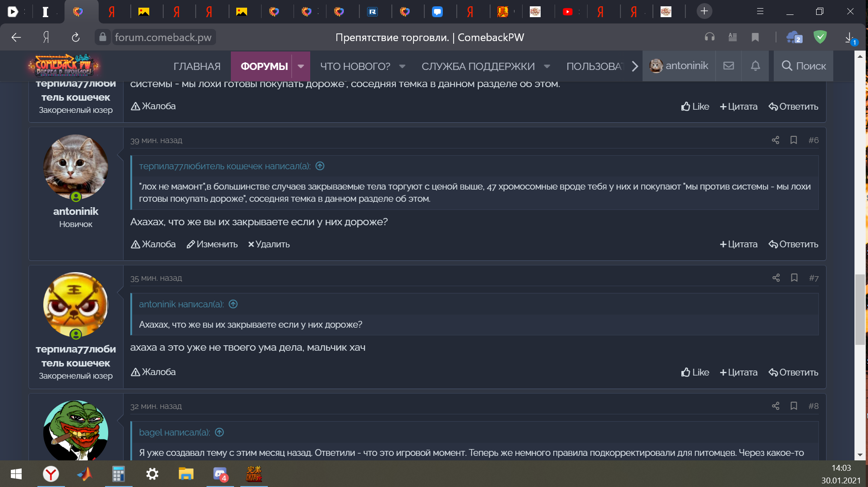Open the ГЛАВНАЯ navigation menu item

pos(197,66)
